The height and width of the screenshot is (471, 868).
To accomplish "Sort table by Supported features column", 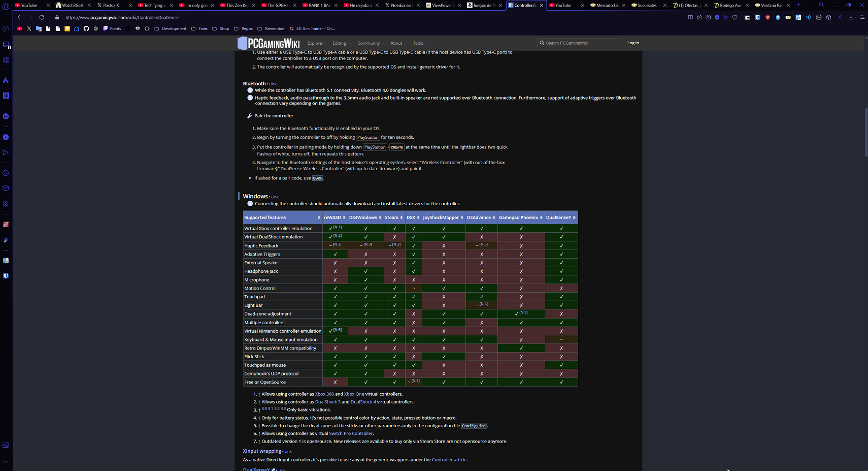I will (x=282, y=217).
